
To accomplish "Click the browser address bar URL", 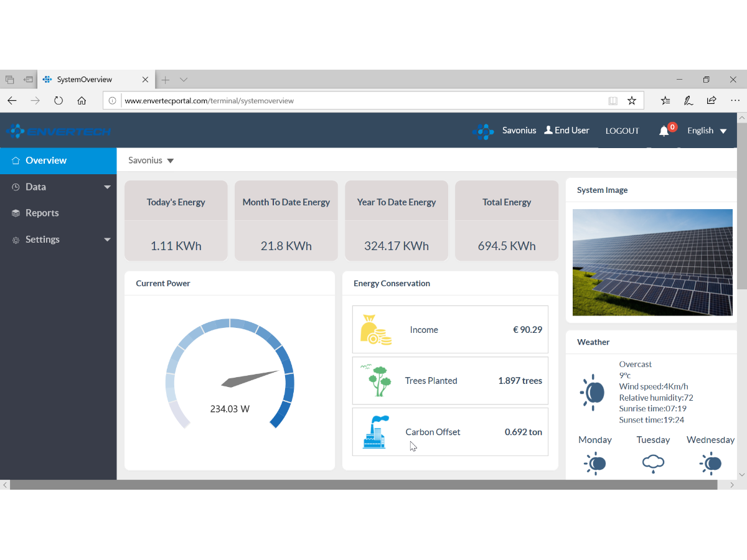I will [x=209, y=100].
